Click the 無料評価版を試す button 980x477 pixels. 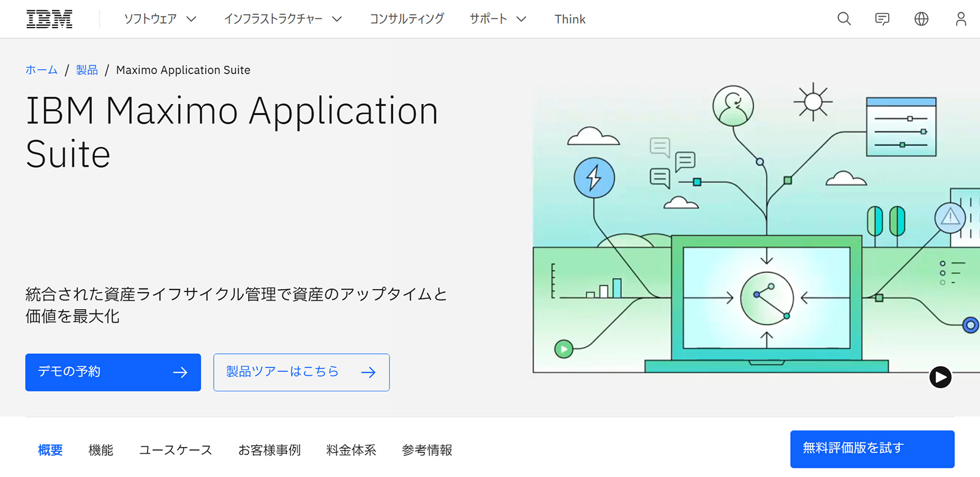tap(872, 449)
